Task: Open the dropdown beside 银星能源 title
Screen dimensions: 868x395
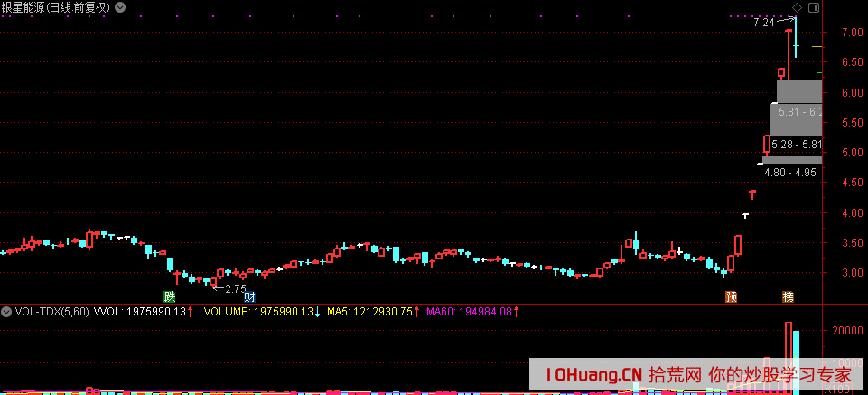Action: 119,8
